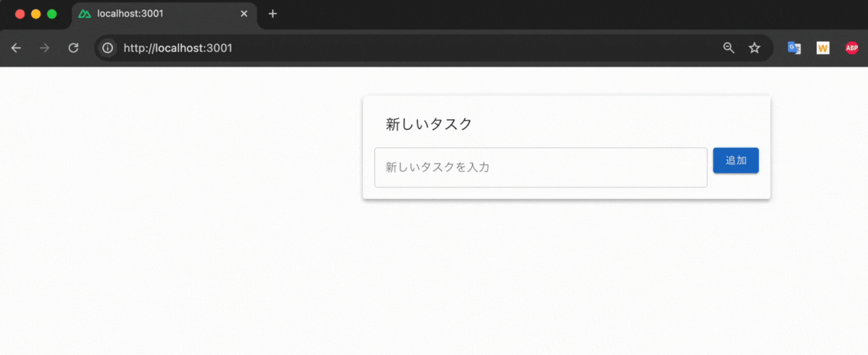868x355 pixels.
Task: Select the localhost:3001 browser tab
Action: click(x=164, y=15)
